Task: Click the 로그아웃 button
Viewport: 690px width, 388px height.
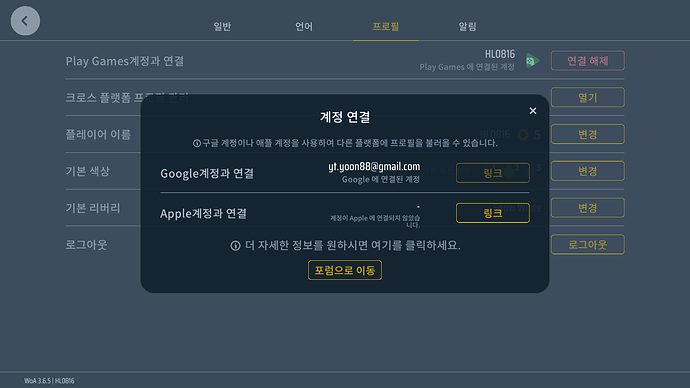Action: 587,245
